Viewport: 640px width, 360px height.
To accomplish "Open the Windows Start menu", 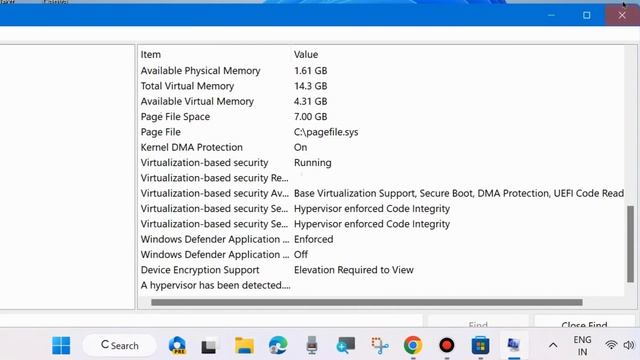I will coord(61,345).
